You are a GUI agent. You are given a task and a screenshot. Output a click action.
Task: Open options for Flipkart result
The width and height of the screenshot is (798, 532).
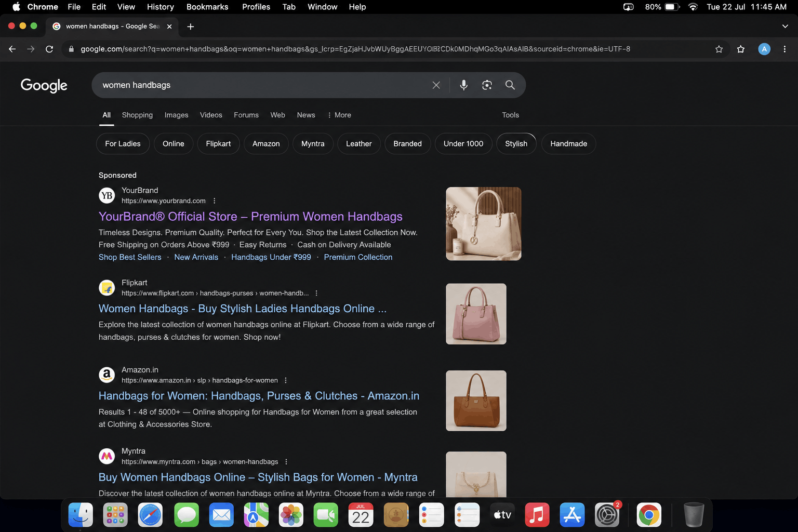316,294
